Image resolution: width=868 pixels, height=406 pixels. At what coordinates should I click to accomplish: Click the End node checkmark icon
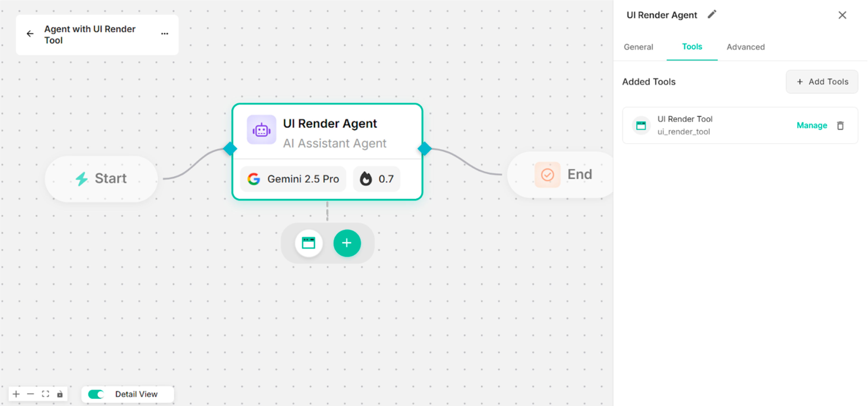click(x=547, y=174)
